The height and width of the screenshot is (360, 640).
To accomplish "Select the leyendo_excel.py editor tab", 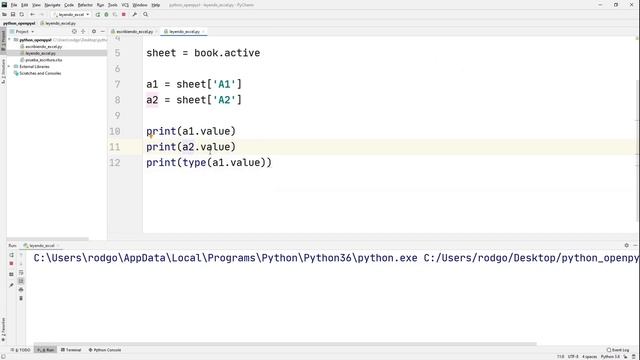I will (x=184, y=31).
